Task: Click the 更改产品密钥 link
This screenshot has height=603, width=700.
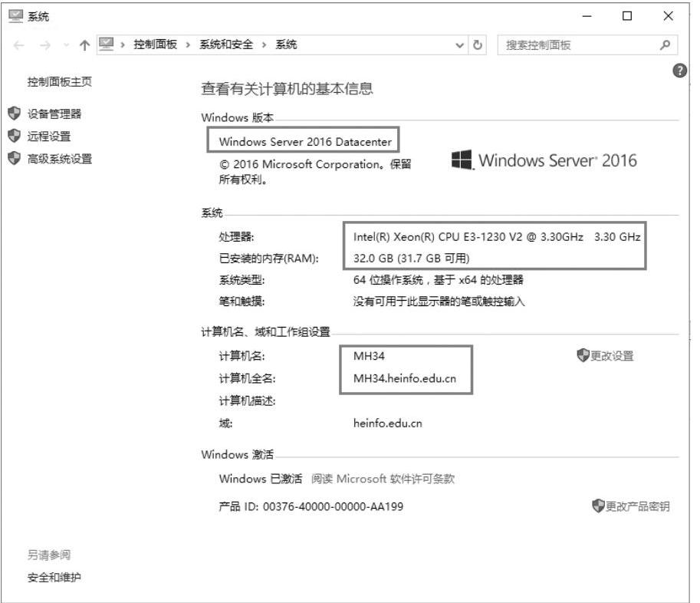Action: coord(637,506)
